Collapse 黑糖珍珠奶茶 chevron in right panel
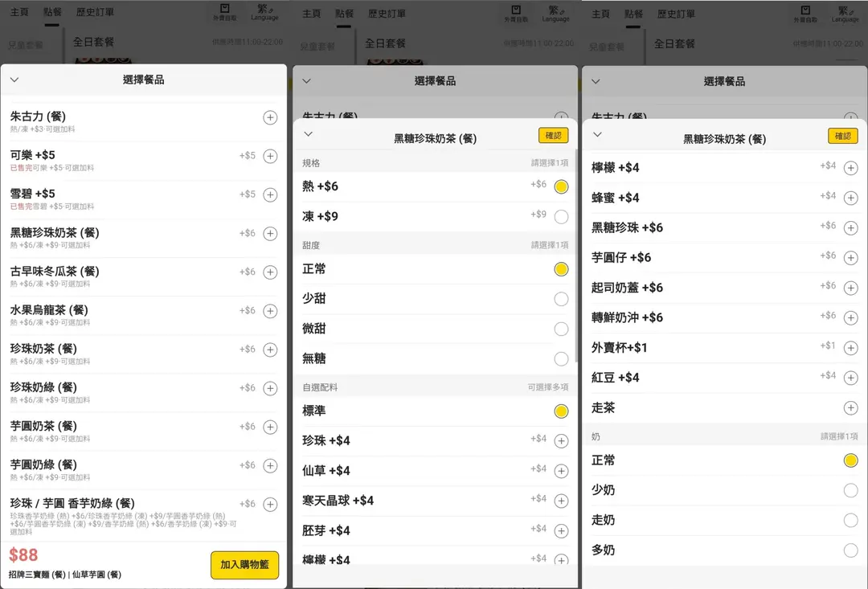 597,135
